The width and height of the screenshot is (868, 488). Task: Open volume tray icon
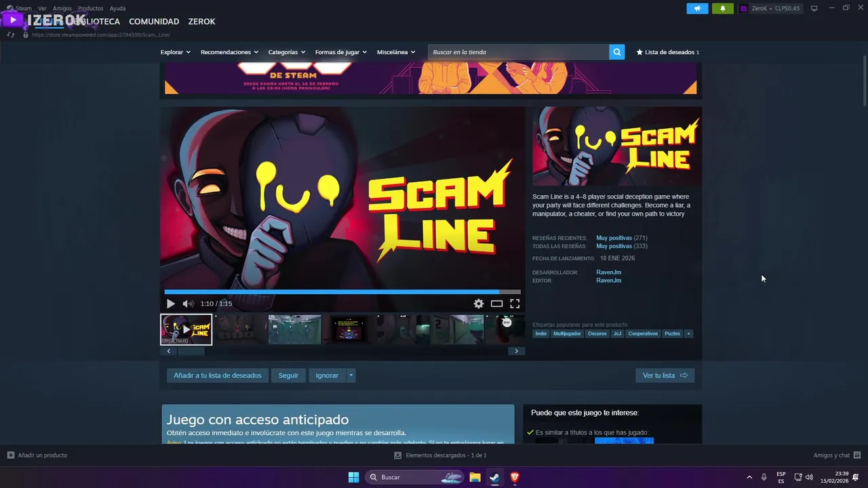coord(809,477)
